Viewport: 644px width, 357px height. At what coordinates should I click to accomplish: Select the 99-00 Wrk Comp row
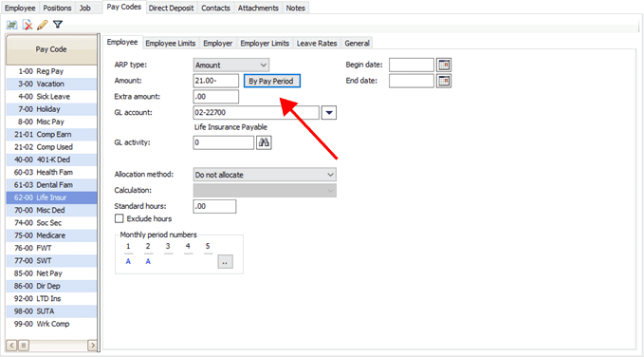tap(51, 324)
